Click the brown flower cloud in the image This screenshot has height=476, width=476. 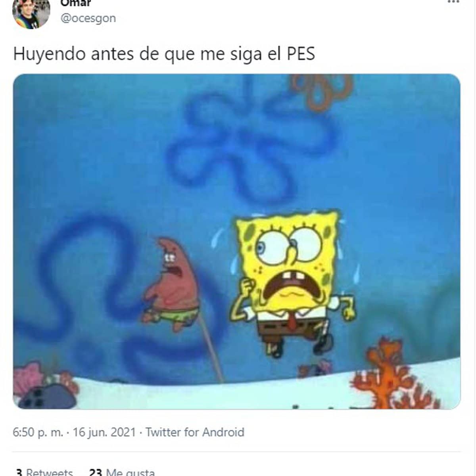pos(321,91)
